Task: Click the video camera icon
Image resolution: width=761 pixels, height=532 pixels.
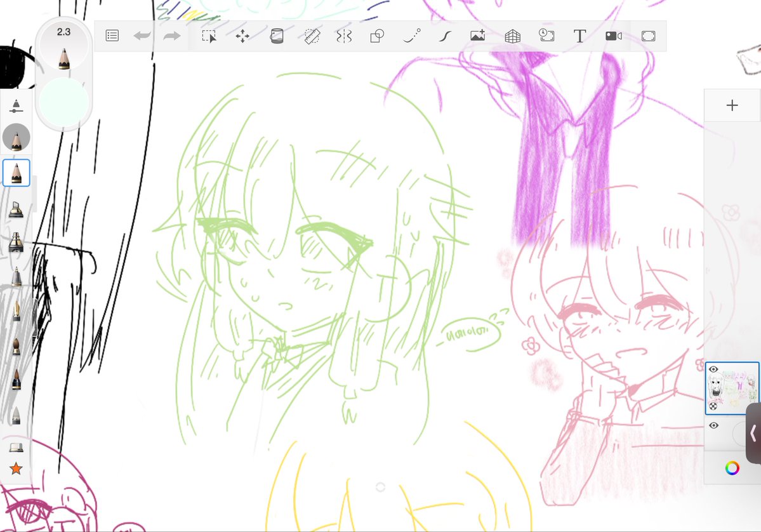Action: click(x=614, y=36)
